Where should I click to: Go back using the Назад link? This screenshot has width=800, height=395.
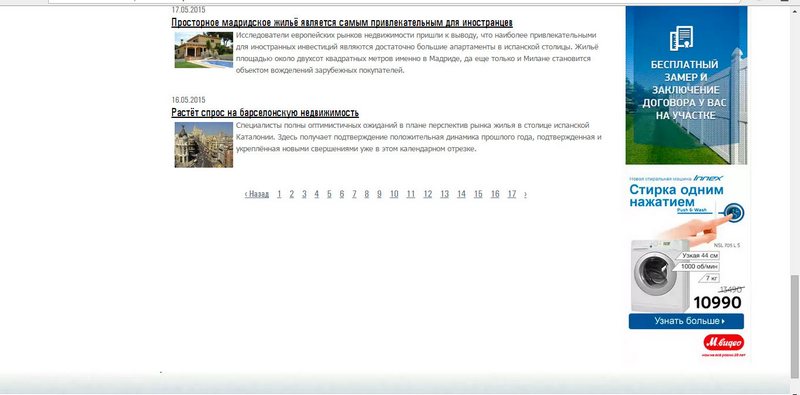point(257,194)
